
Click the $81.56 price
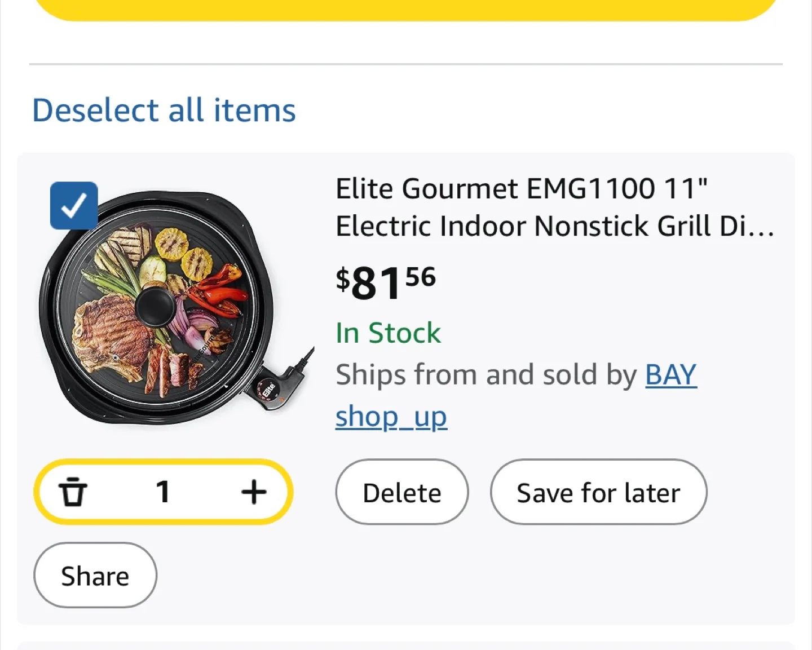click(386, 282)
